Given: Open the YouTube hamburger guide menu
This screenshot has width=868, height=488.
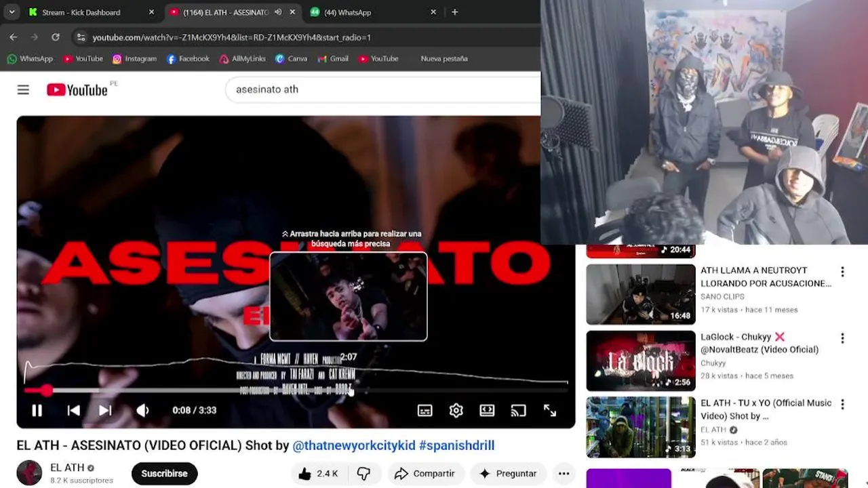Looking at the screenshot, I should (23, 89).
